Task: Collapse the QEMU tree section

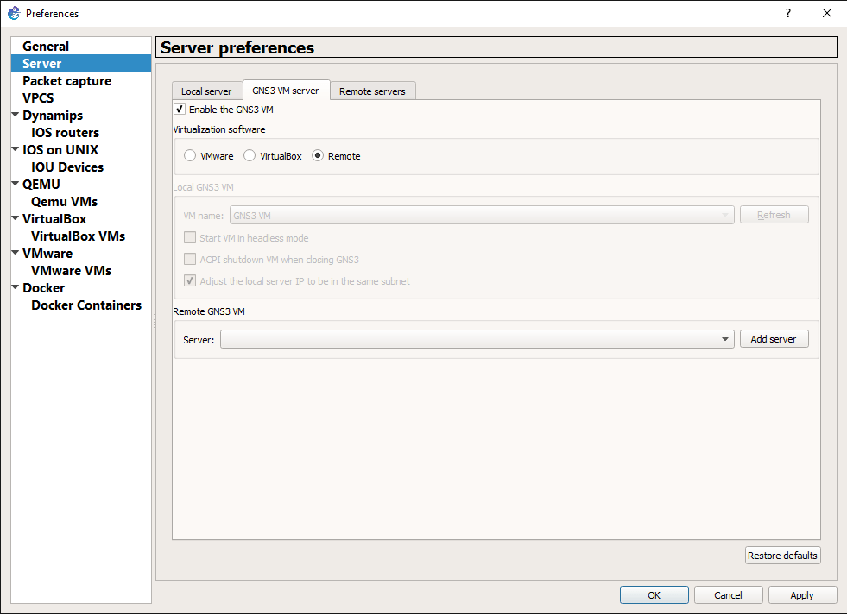Action: 16,184
